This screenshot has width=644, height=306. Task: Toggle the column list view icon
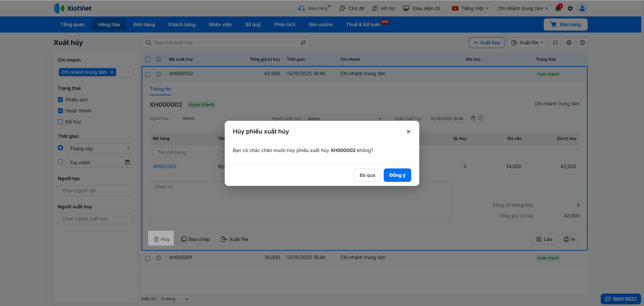tap(555, 43)
